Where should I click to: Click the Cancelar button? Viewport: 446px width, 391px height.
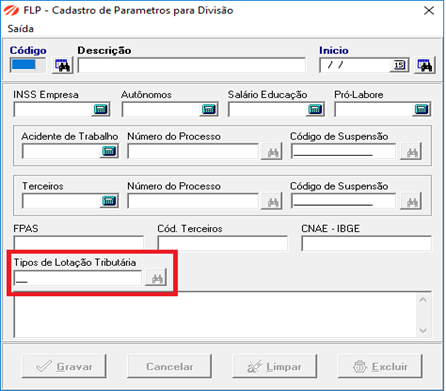[169, 366]
